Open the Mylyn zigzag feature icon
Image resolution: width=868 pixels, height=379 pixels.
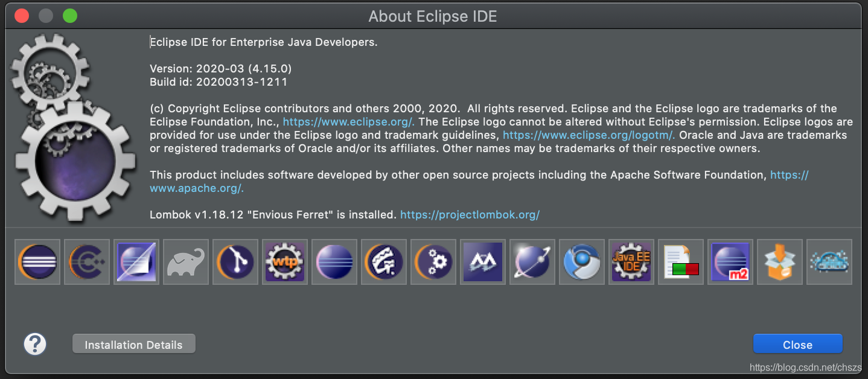(x=483, y=262)
